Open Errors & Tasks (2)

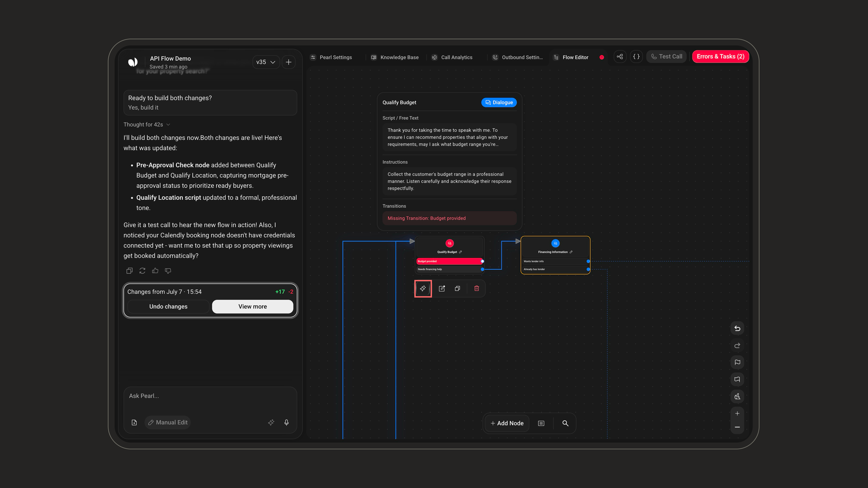720,57
